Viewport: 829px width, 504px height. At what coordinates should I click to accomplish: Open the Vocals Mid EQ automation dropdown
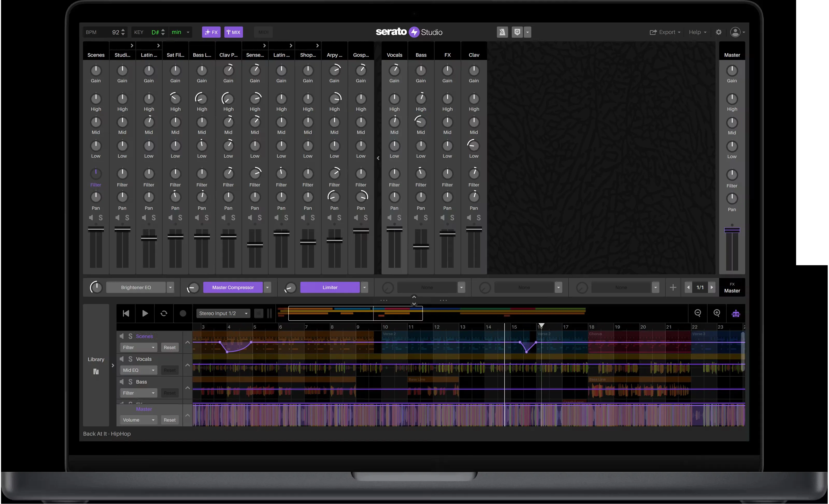(139, 371)
